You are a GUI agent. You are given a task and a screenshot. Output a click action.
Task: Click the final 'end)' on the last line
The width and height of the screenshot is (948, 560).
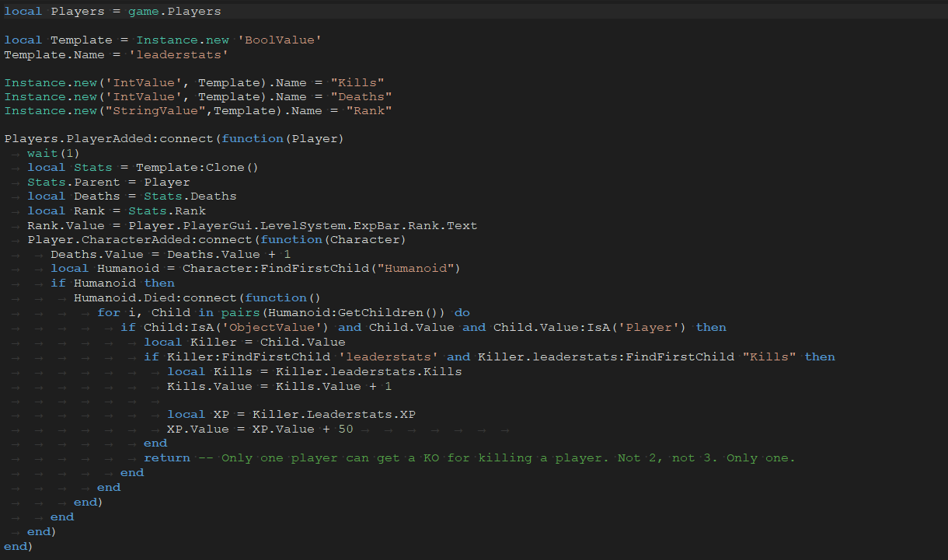pyautogui.click(x=19, y=546)
